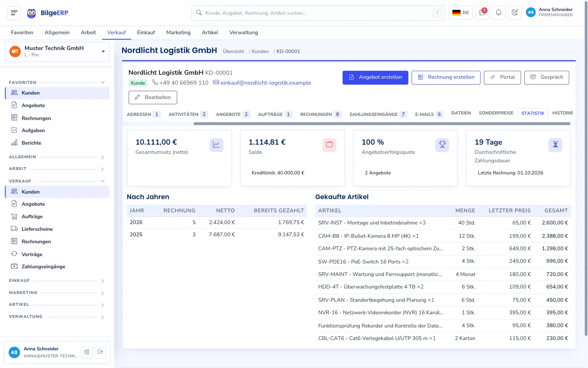
Task: Click the Zahlungsdauer hourglass icon
Action: coord(555,145)
